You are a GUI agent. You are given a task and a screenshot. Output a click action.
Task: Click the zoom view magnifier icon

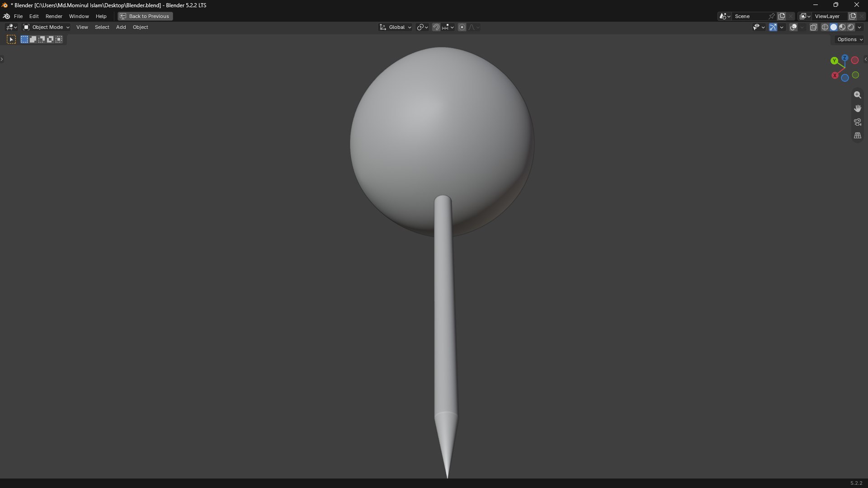coord(857,95)
